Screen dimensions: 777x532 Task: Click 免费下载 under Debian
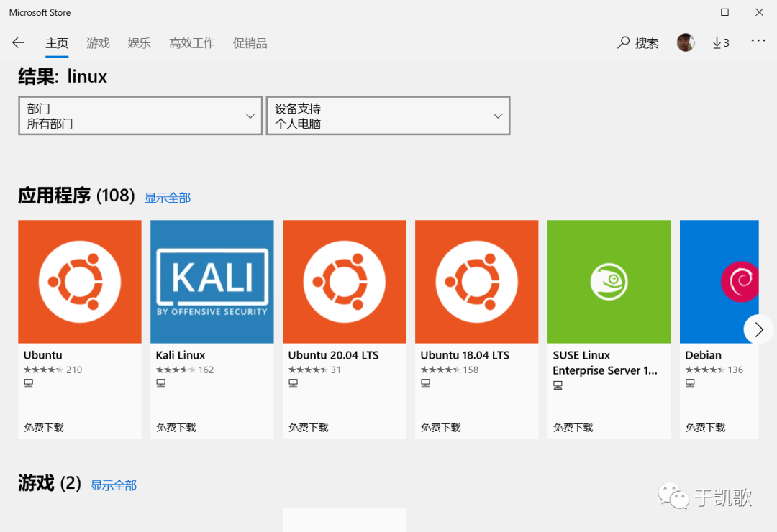tap(705, 427)
